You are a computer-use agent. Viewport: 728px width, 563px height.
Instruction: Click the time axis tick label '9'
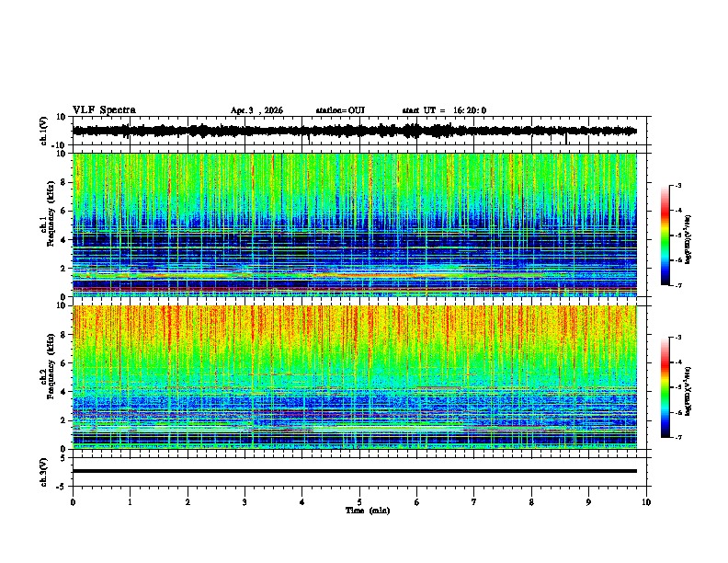point(588,502)
